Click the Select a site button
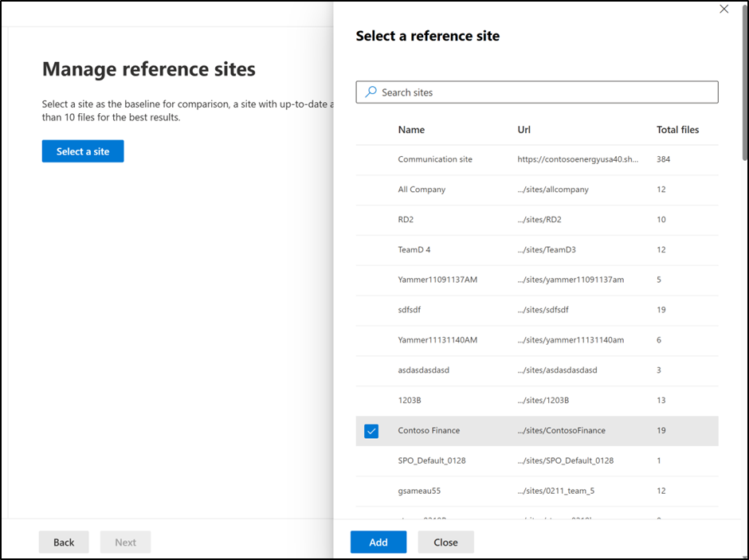This screenshot has height=560, width=749. pos(83,151)
